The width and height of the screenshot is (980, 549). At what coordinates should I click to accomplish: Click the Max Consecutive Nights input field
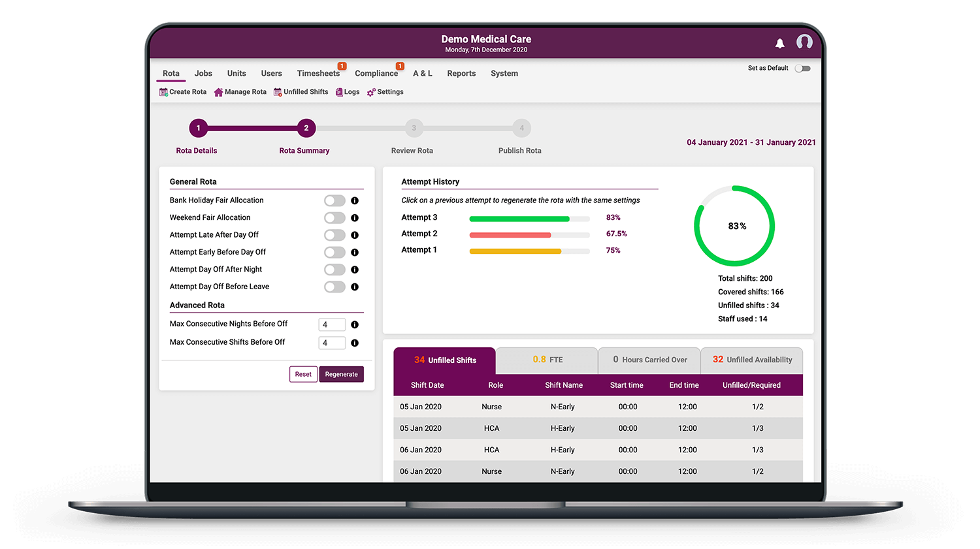pos(331,324)
